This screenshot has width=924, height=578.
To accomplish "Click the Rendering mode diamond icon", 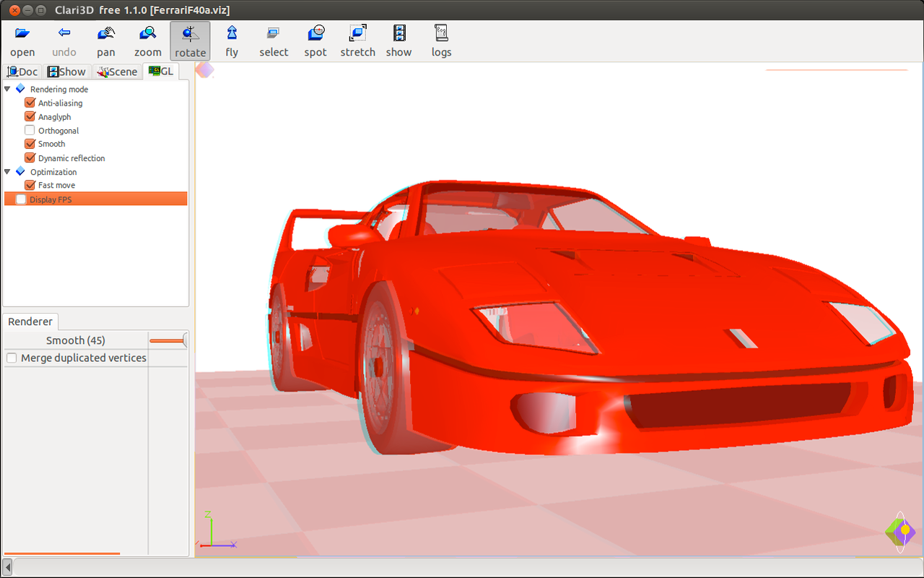I will 20,89.
